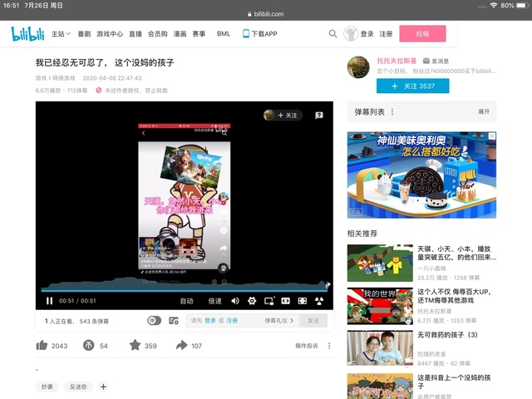Open more options dots beside 稿件投诉

329,346
